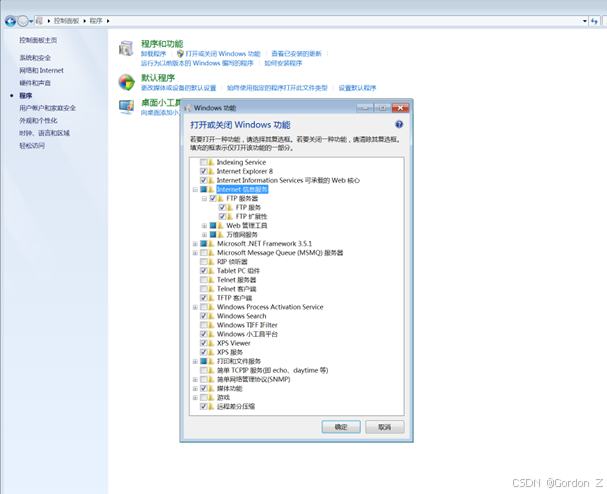Click the folder icon beside FTP 扩展性
The image size is (607, 494).
pos(230,216)
